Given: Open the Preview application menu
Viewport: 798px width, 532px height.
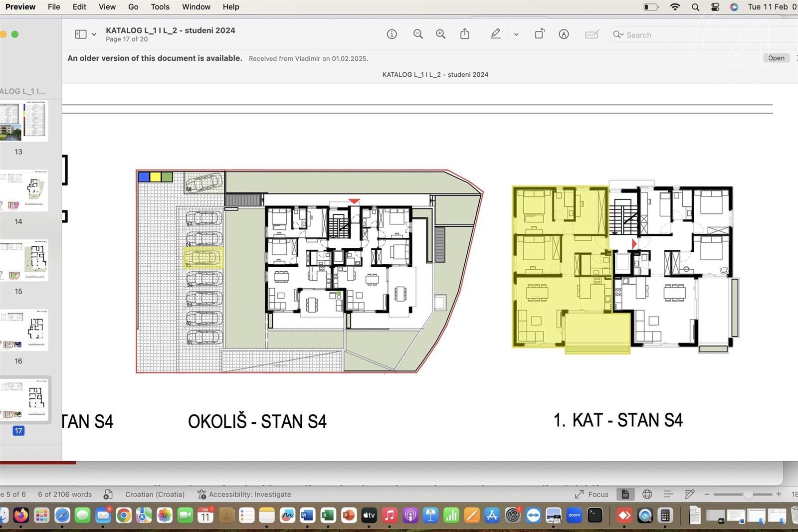Looking at the screenshot, I should (20, 7).
